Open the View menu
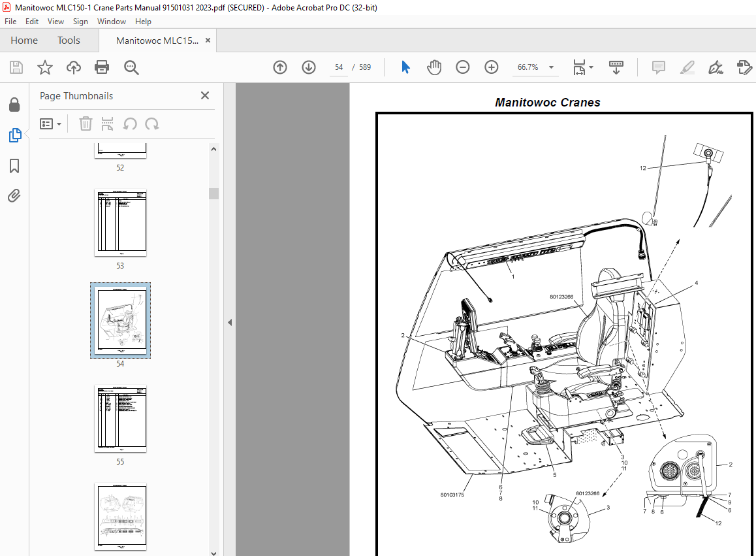The image size is (756, 556). tap(55, 22)
